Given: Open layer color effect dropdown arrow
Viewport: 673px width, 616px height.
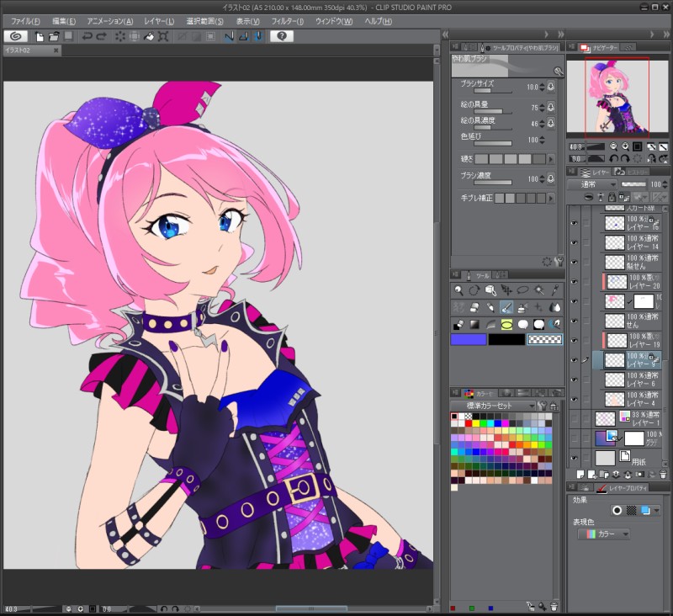Looking at the screenshot, I should tap(657, 511).
